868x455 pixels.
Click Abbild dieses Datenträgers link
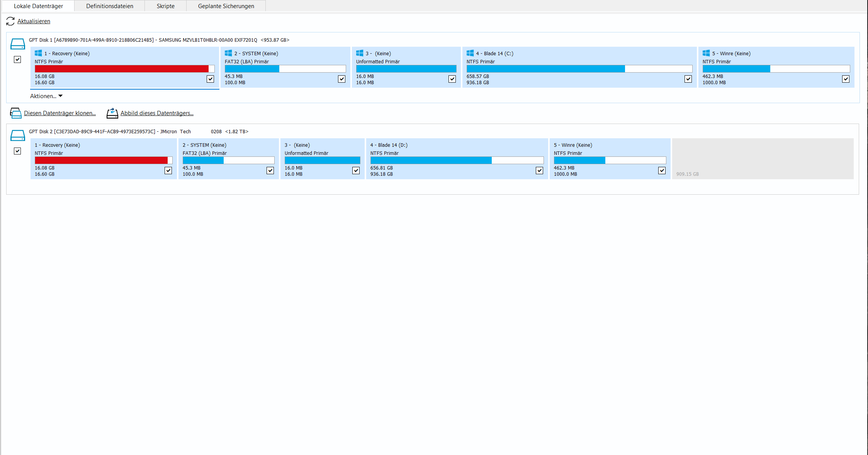pyautogui.click(x=157, y=113)
